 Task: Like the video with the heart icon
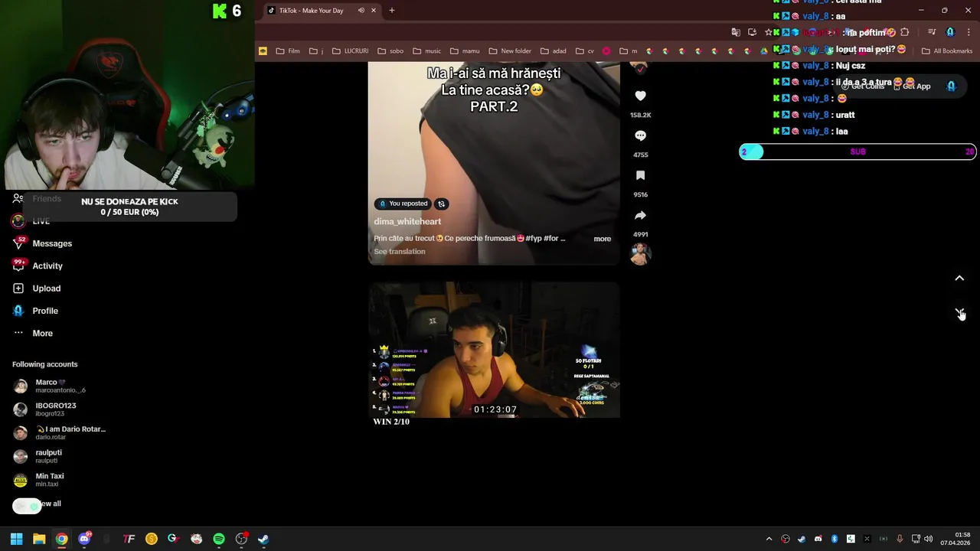click(x=641, y=96)
